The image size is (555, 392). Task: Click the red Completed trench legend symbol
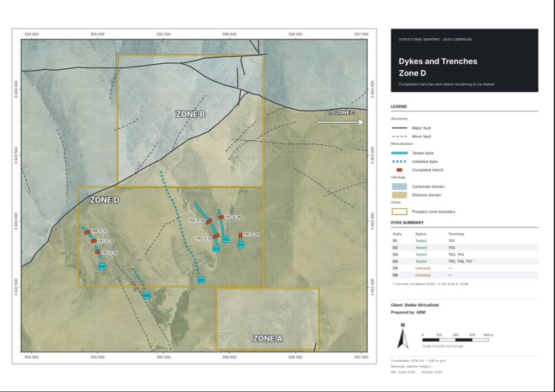400,170
